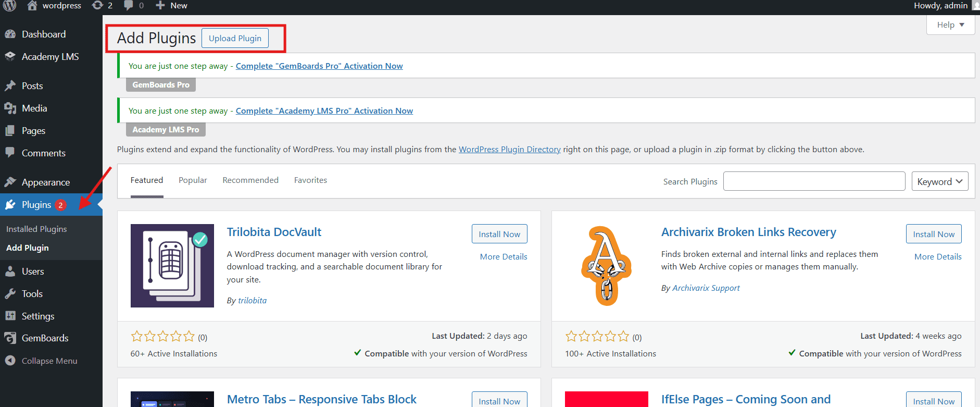Switch to the Recommended plugins tab
The width and height of the screenshot is (980, 407).
[x=250, y=180]
